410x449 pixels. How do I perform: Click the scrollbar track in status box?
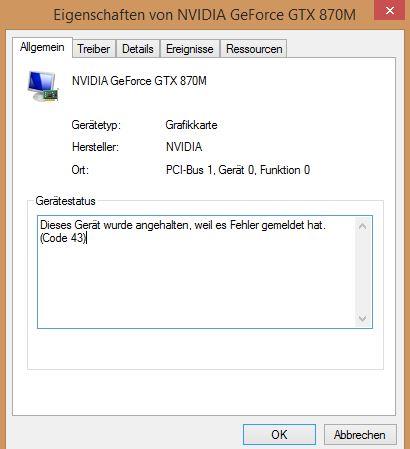pos(363,273)
